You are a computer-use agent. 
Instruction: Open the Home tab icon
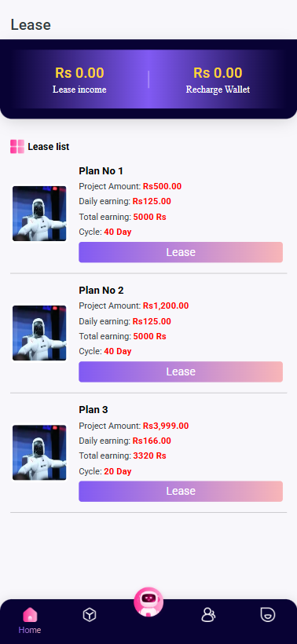point(30,615)
